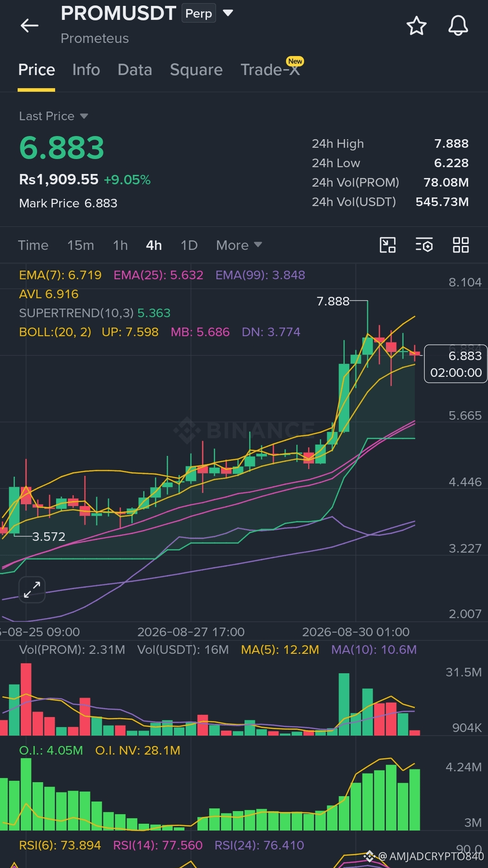The height and width of the screenshot is (868, 488).
Task: Open the Trade-X tab
Action: click(270, 70)
